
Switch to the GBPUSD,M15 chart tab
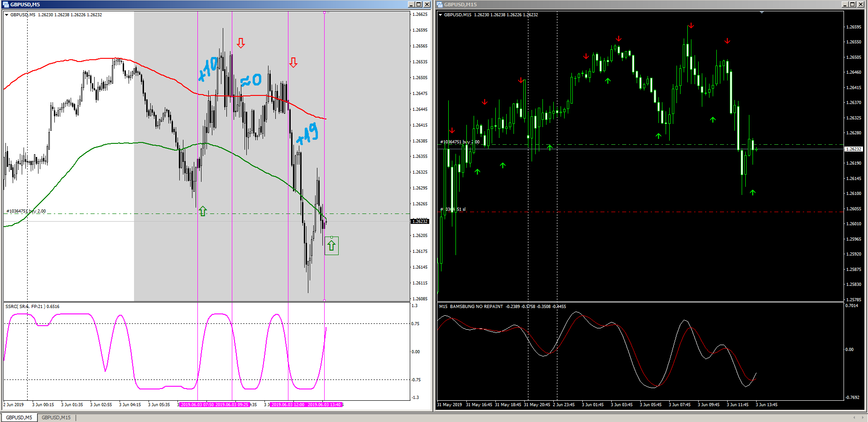[x=56, y=417]
